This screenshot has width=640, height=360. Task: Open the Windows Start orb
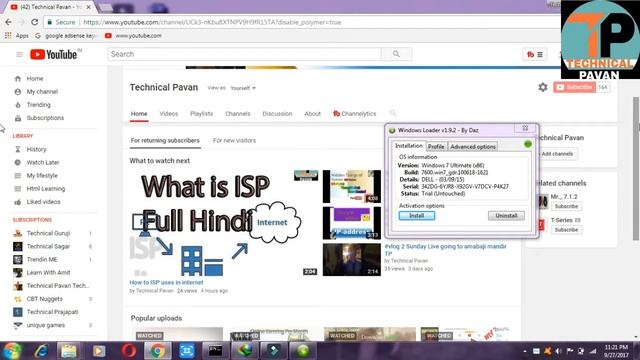pyautogui.click(x=12, y=351)
